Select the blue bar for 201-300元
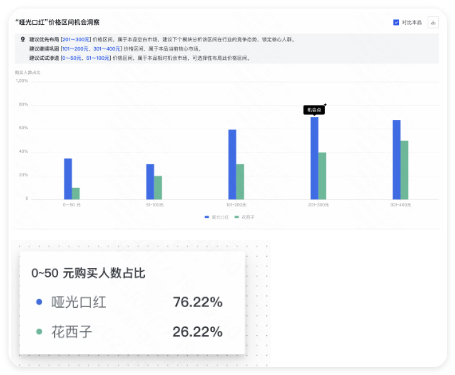 [x=314, y=158]
